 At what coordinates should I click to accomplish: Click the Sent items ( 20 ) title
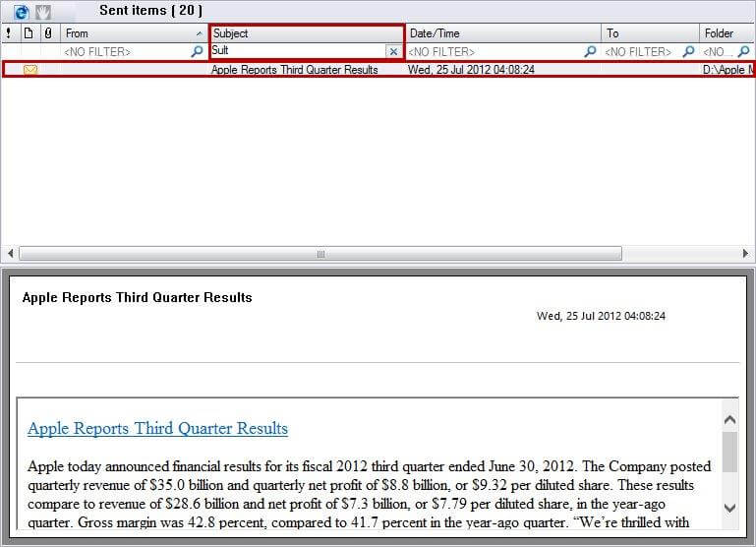coord(151,10)
